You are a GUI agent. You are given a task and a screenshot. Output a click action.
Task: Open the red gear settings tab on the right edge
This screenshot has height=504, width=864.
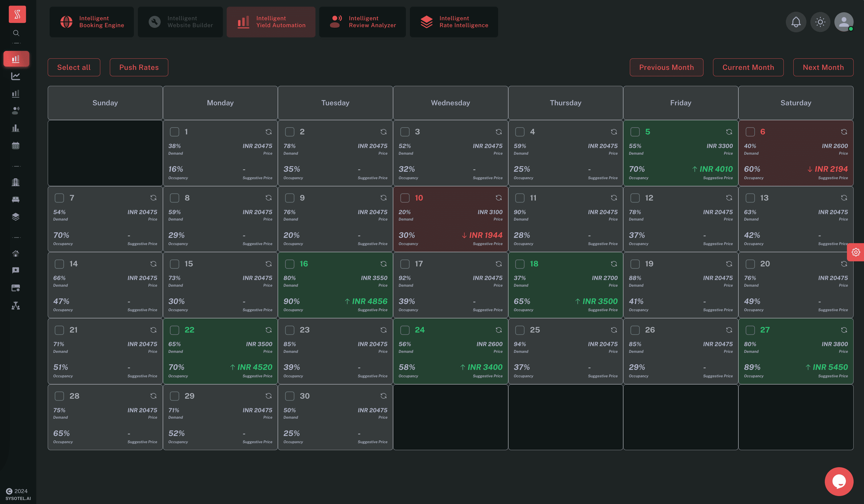[x=856, y=252]
